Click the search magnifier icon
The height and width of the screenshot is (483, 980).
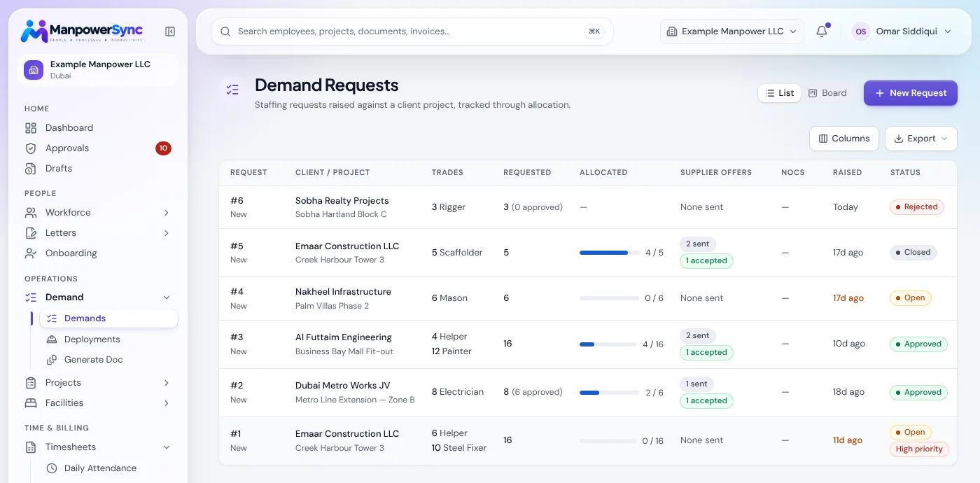click(x=225, y=31)
